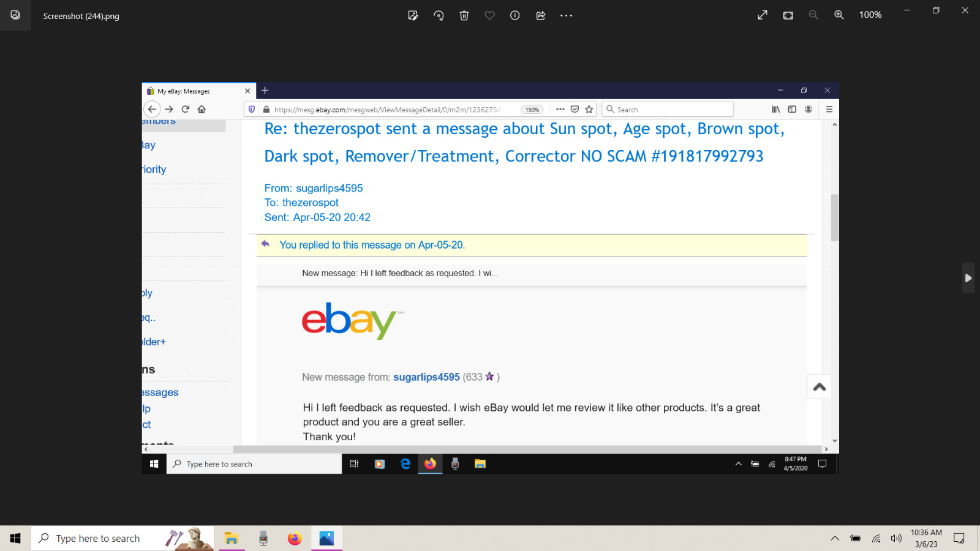Click the Firefox forward arrow in screenshot
This screenshot has height=551, width=980.
169,109
